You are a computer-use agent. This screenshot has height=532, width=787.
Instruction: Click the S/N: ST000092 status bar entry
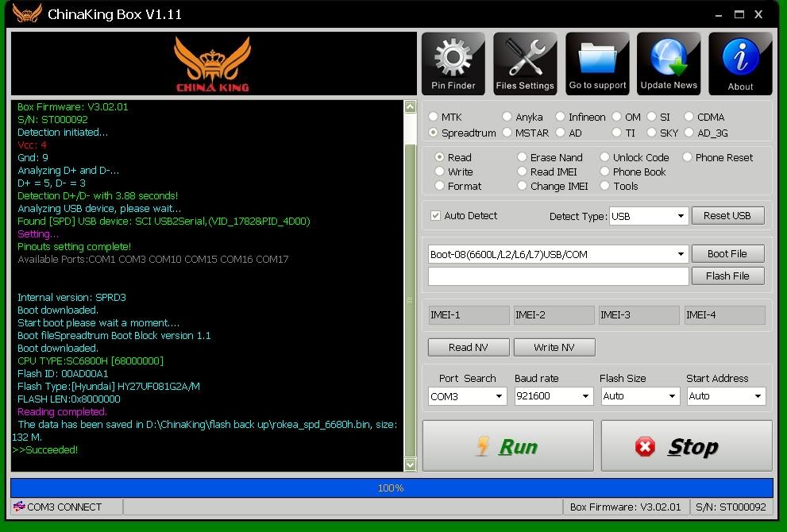coord(731,507)
